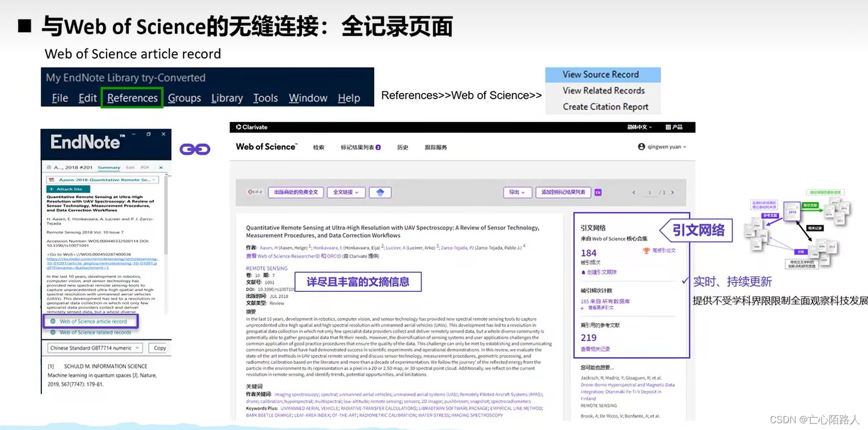Open the References menu in EndNote
868x430 pixels.
[x=132, y=98]
